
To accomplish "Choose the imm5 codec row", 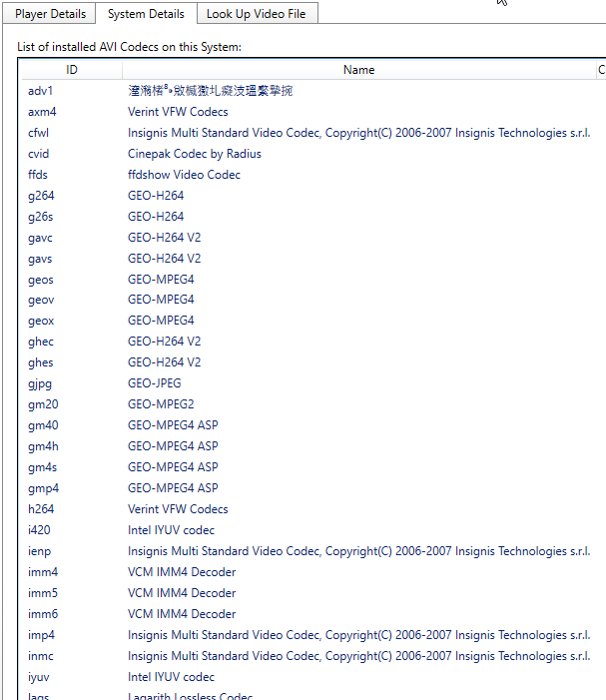I will click(x=313, y=593).
